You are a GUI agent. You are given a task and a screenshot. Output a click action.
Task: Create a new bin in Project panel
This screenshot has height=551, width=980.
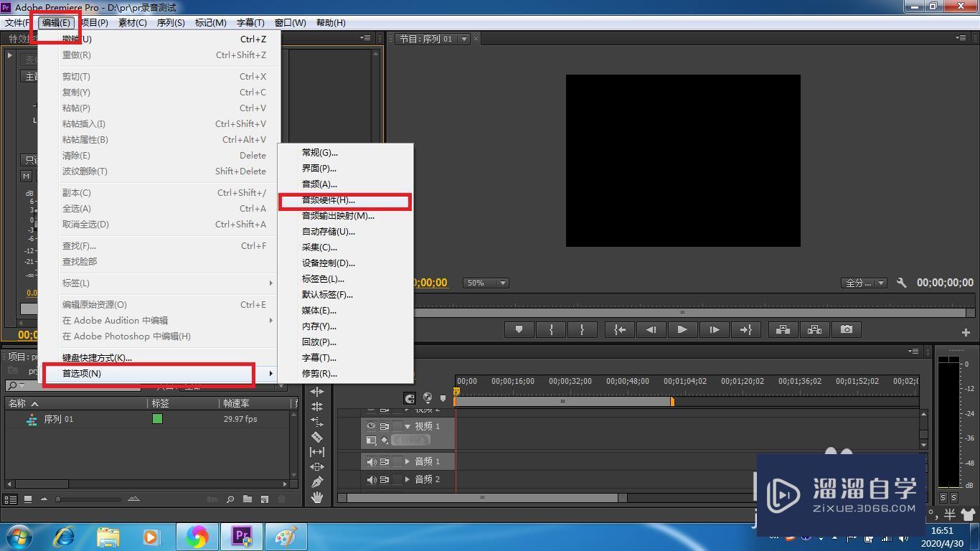click(x=248, y=499)
